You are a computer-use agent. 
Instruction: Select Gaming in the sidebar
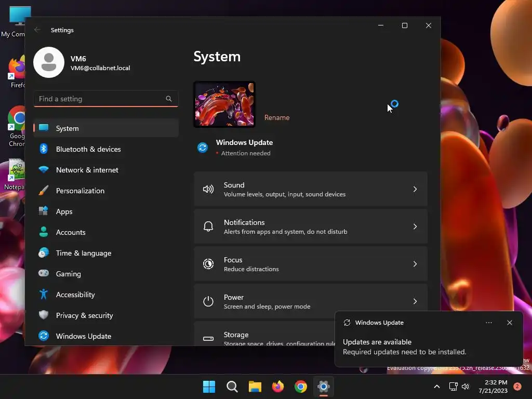coord(106,273)
